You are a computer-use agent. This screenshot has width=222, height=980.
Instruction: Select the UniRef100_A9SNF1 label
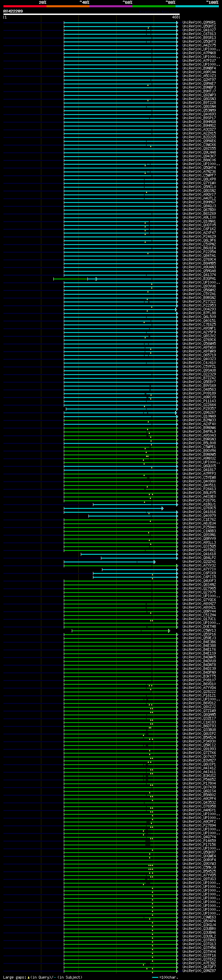199,328
